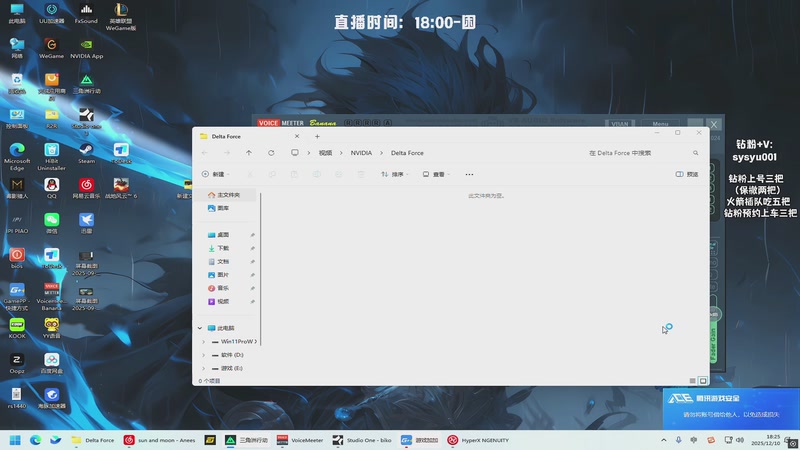Open FxSound desktop shortcut
800x450 pixels.
(86, 14)
